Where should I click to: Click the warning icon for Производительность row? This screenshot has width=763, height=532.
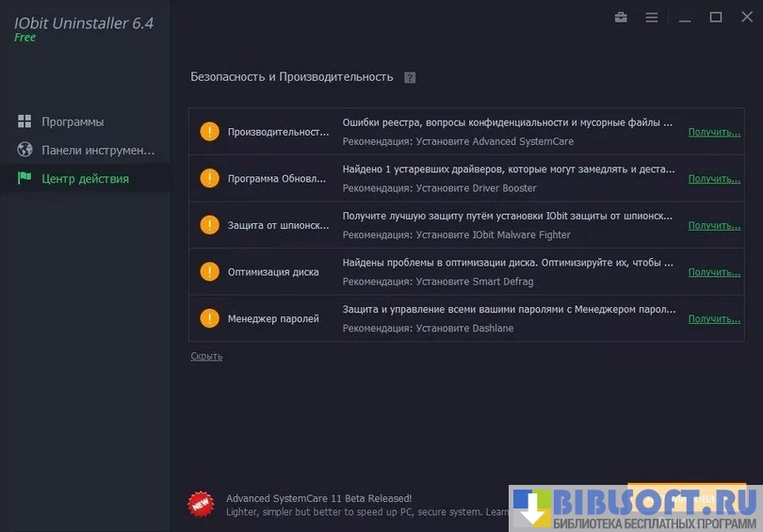click(209, 132)
